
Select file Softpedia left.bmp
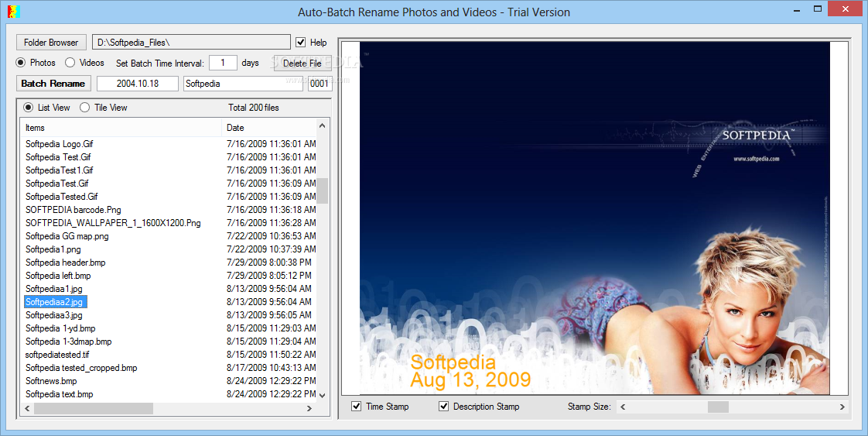coord(58,276)
